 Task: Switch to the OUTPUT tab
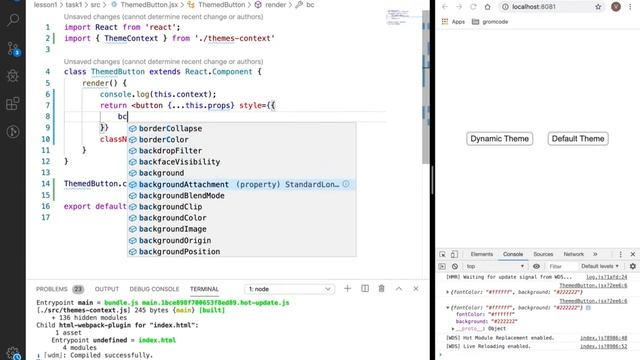point(107,289)
